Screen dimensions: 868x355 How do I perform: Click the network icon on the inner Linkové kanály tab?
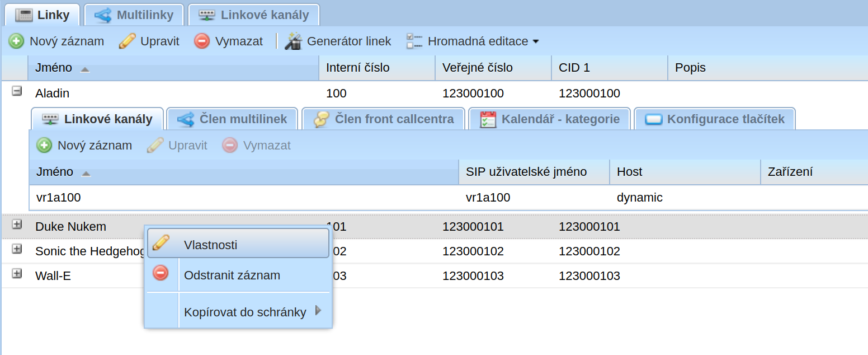[x=50, y=119]
